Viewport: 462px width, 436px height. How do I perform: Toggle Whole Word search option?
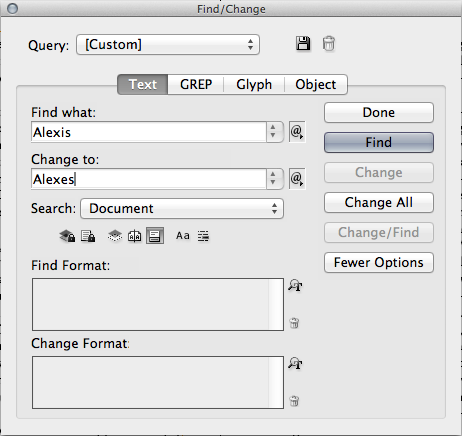click(203, 236)
